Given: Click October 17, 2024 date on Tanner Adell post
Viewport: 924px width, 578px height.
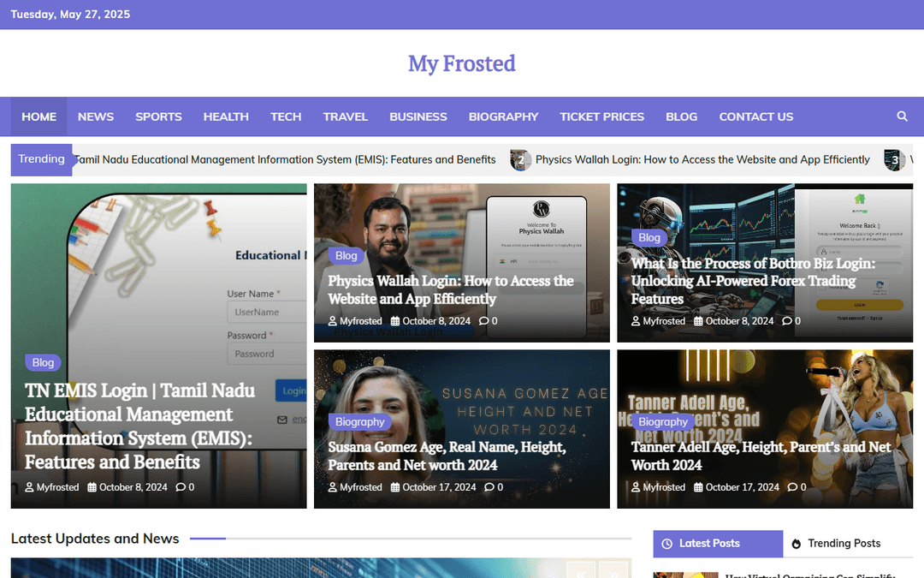Looking at the screenshot, I should tap(743, 487).
